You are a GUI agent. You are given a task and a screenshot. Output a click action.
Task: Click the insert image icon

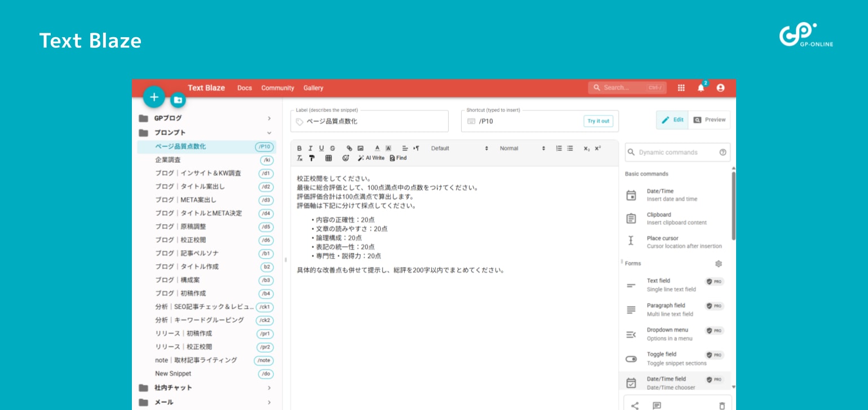360,148
